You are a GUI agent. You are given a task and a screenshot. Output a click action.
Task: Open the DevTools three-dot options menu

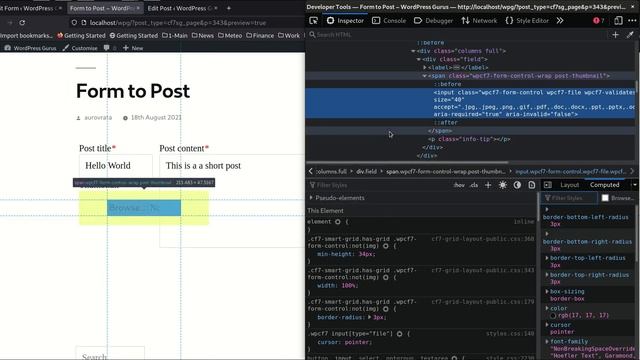[632, 20]
